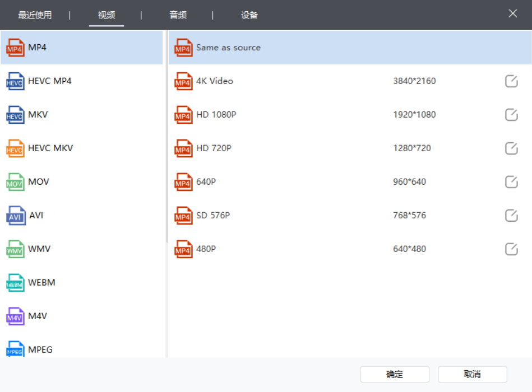Select the AVI format icon
The width and height of the screenshot is (532, 392).
[x=16, y=215]
